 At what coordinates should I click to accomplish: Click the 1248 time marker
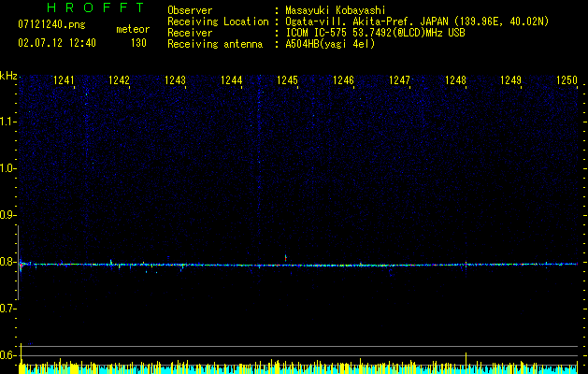click(x=455, y=80)
